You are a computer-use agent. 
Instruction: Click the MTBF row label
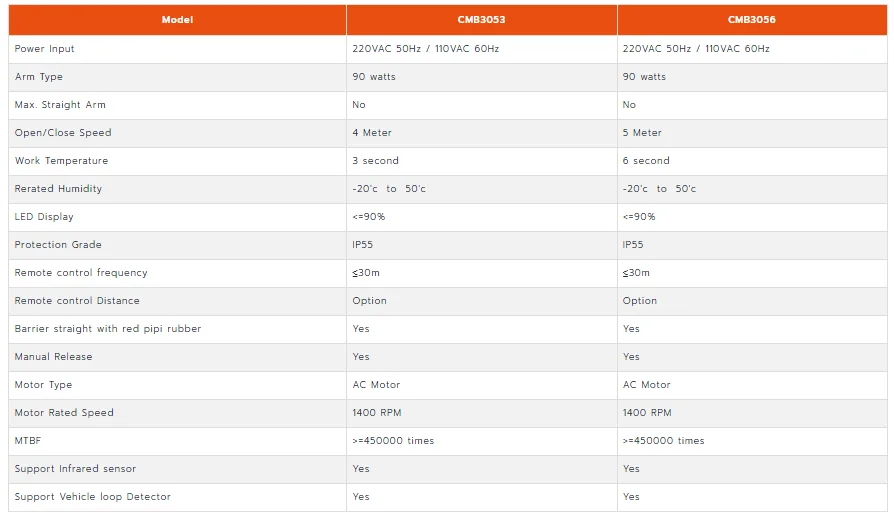(x=28, y=440)
